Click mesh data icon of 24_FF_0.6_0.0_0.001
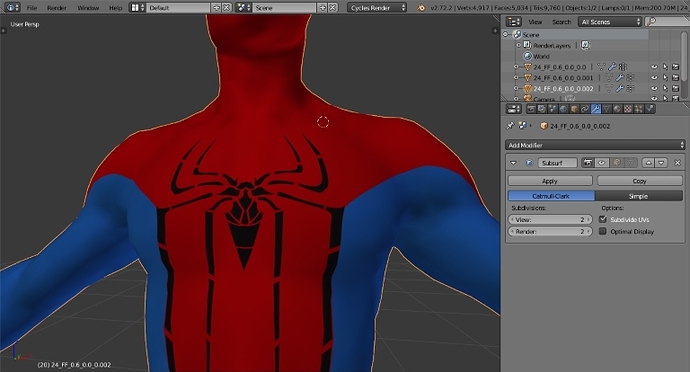 point(609,77)
